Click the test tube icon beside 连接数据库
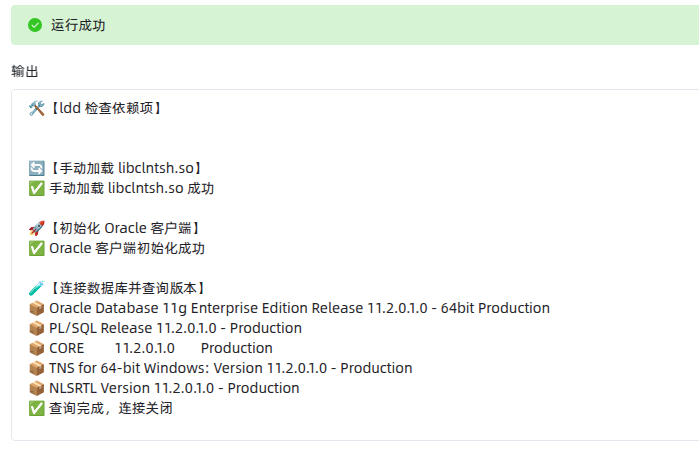The image size is (699, 455). tap(37, 288)
